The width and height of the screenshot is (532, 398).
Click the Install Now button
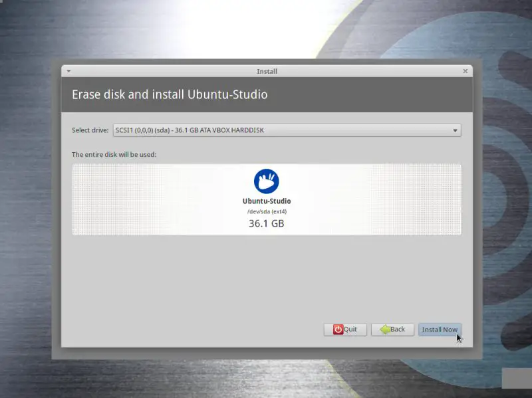pyautogui.click(x=440, y=330)
